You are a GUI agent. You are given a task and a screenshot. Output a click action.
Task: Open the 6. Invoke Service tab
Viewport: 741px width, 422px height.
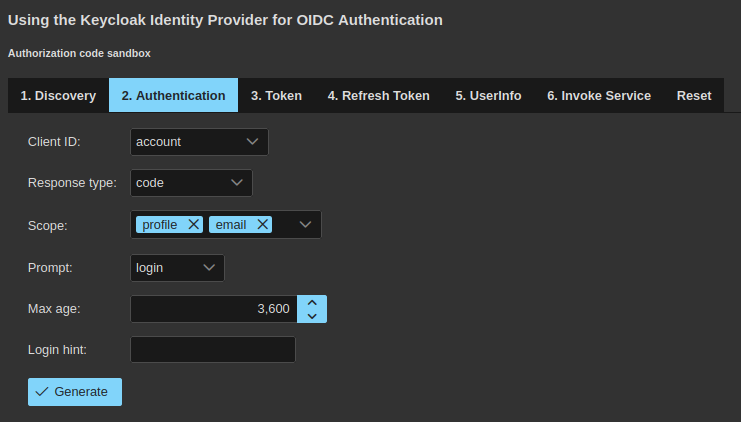pyautogui.click(x=599, y=95)
